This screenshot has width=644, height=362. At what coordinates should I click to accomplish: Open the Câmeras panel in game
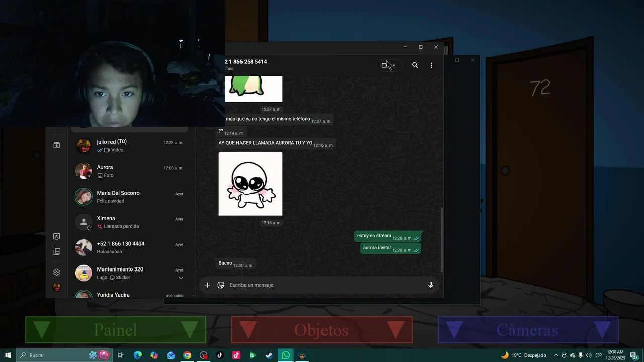528,330
